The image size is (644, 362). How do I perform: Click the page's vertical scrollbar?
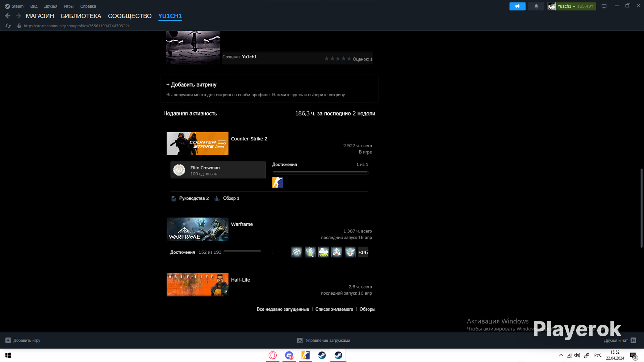click(x=641, y=208)
